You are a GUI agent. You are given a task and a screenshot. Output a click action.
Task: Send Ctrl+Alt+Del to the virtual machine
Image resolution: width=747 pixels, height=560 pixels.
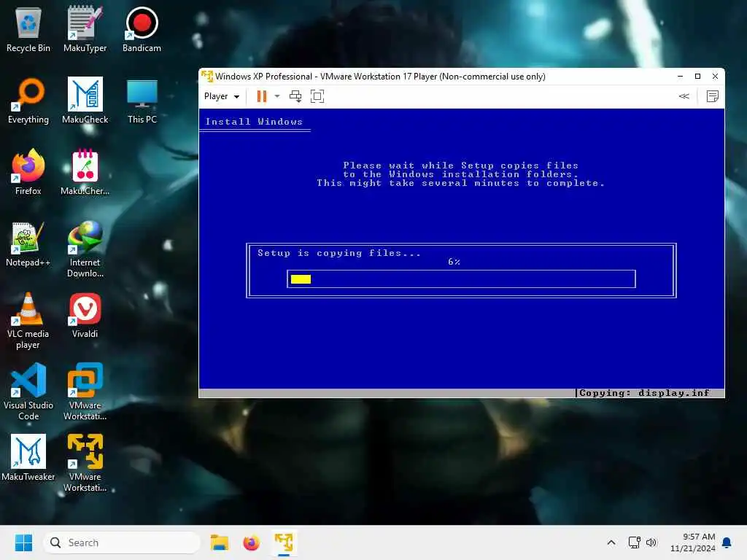(295, 96)
